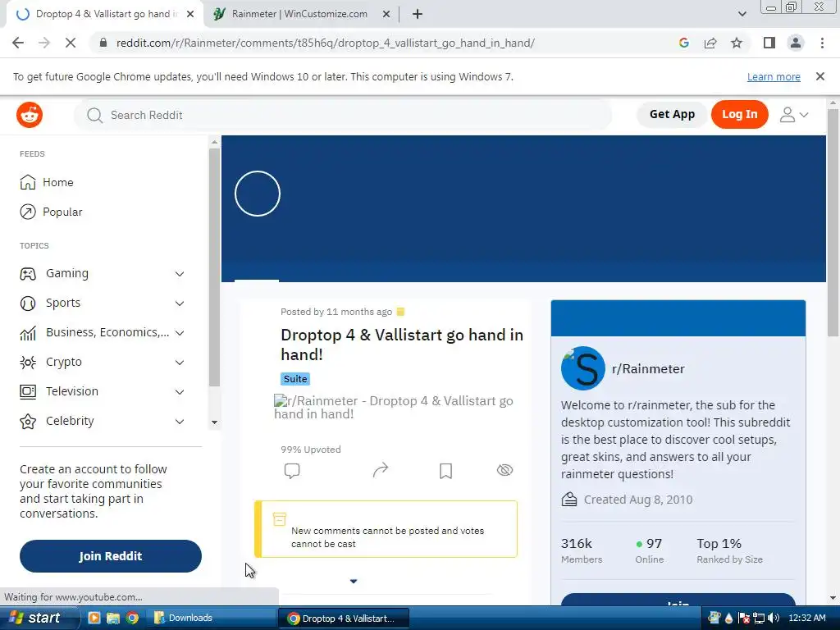
Task: Click the Crypto topic icon
Action: click(28, 362)
